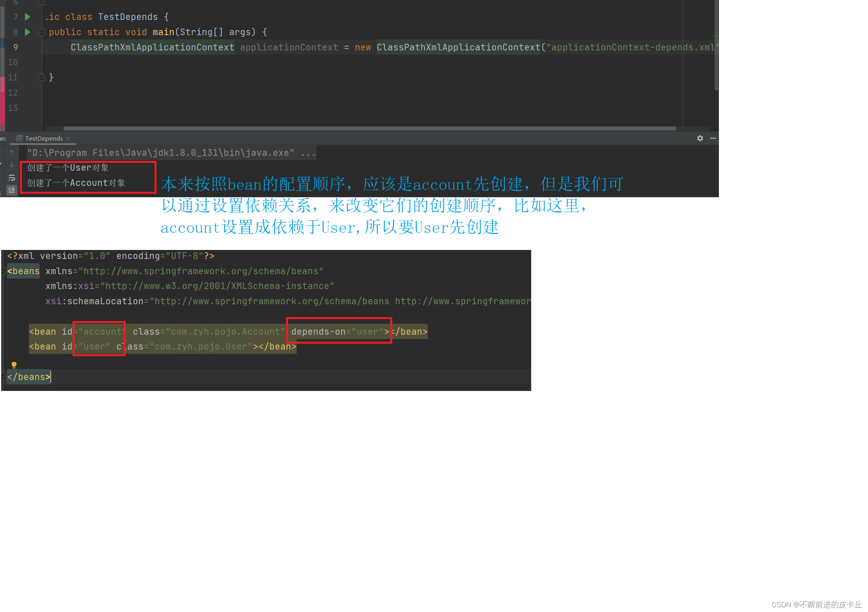Screen dimensions: 868x612
Task: Toggle scroll to end in the run console
Action: pos(12,190)
